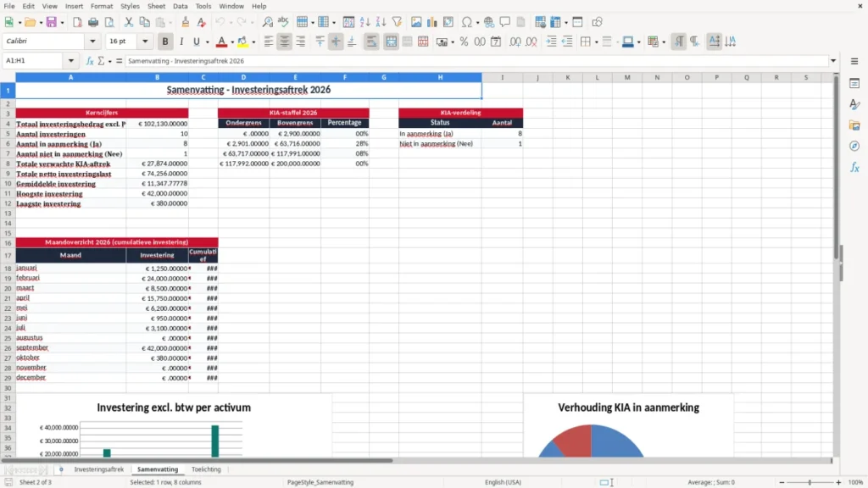This screenshot has width=868, height=488.
Task: Click zoom in plus button
Action: click(x=838, y=482)
